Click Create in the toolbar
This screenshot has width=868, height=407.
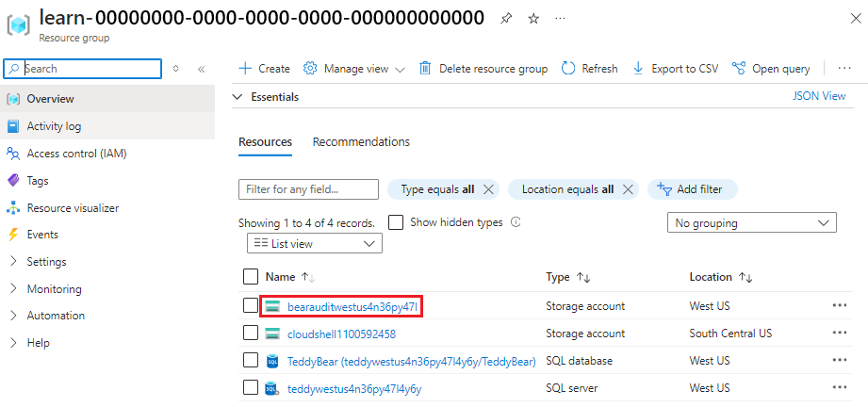coord(264,69)
